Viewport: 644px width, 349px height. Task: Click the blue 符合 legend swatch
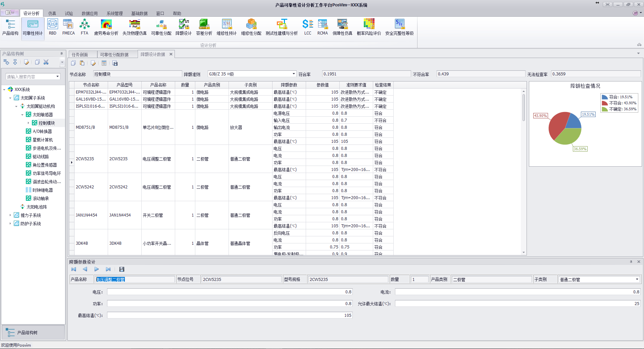(605, 97)
